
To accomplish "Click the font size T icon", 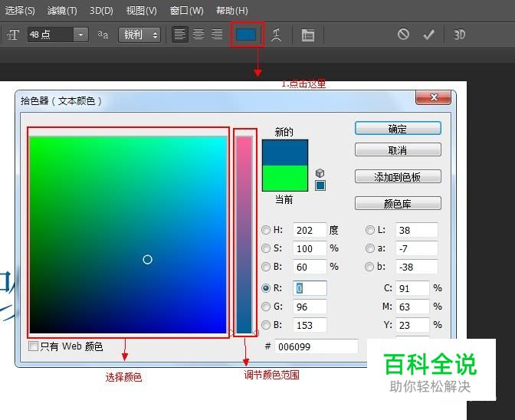I will [13, 34].
